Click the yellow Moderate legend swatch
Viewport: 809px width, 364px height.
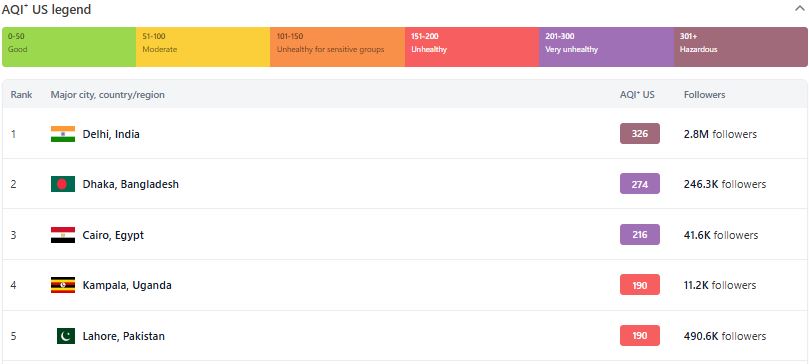203,47
